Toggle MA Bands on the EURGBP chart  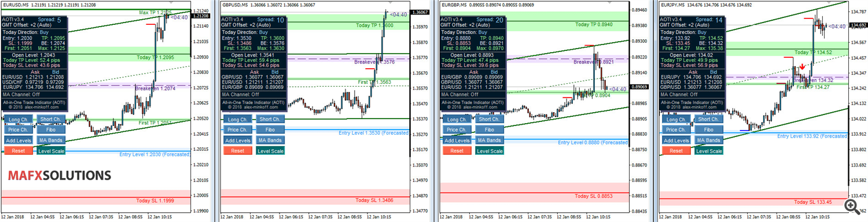[x=490, y=140]
